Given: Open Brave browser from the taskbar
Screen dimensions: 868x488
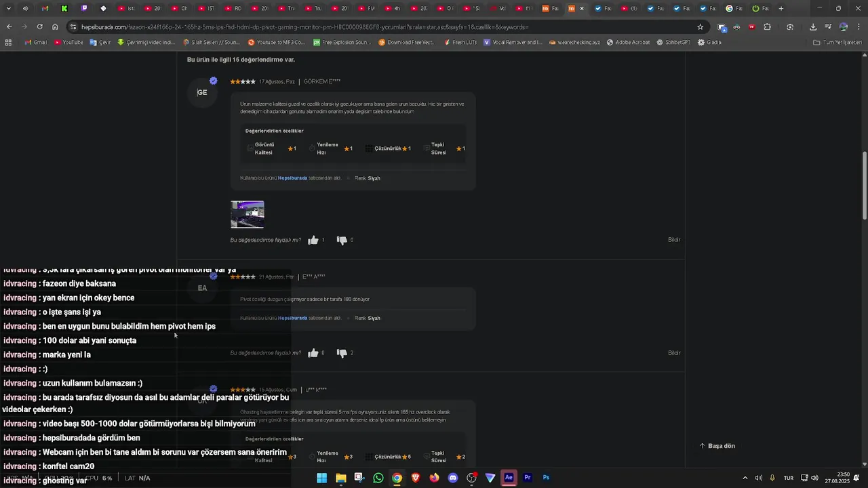Looking at the screenshot, I should pos(416,478).
